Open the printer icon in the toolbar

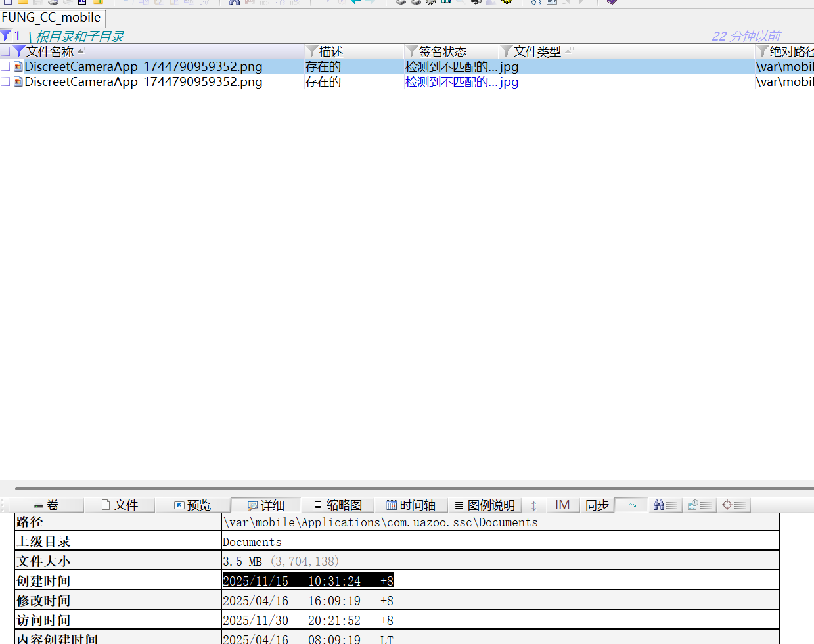tap(53, 3)
